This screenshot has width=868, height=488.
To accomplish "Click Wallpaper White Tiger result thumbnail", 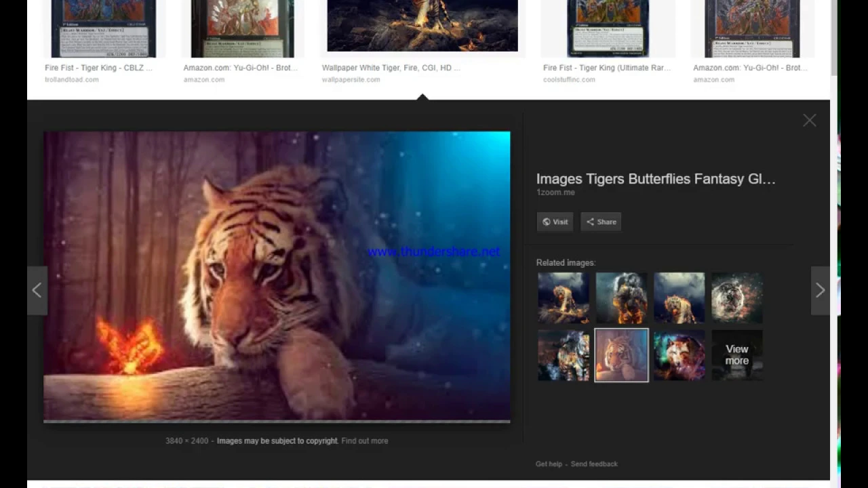I will tap(422, 26).
